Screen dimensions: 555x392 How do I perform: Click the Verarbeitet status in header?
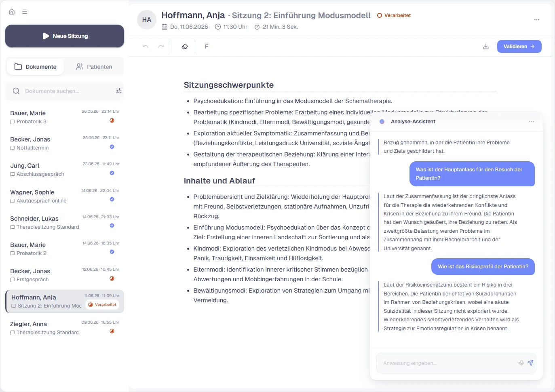coord(394,15)
